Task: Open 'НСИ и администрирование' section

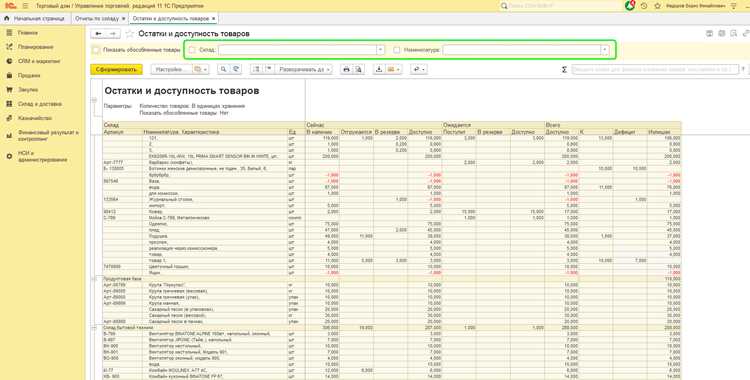Action: pos(43,156)
